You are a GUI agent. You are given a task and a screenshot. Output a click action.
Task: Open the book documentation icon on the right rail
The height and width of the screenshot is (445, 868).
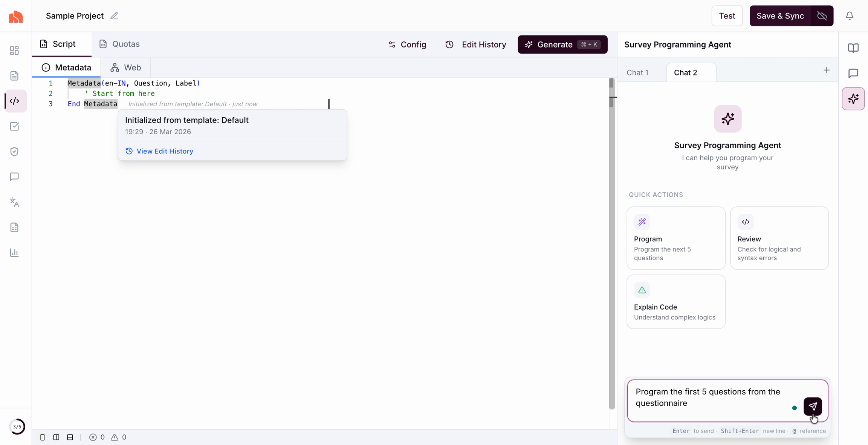click(853, 48)
